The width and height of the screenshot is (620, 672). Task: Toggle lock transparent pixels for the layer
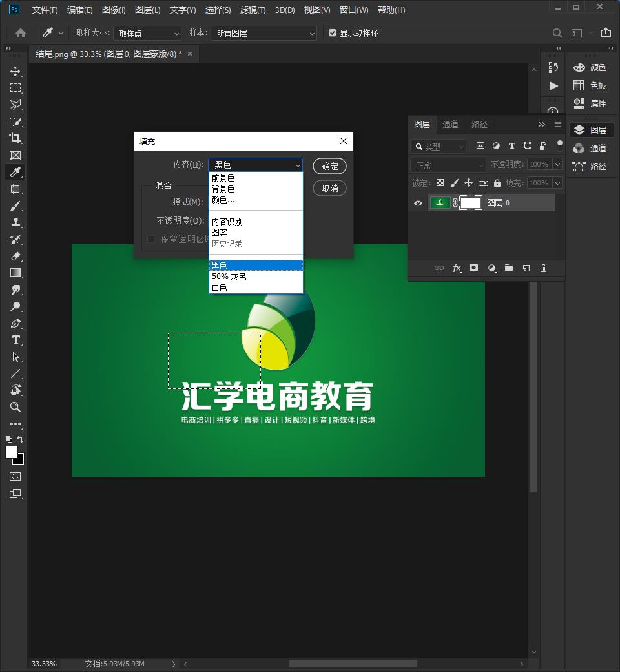pos(440,183)
